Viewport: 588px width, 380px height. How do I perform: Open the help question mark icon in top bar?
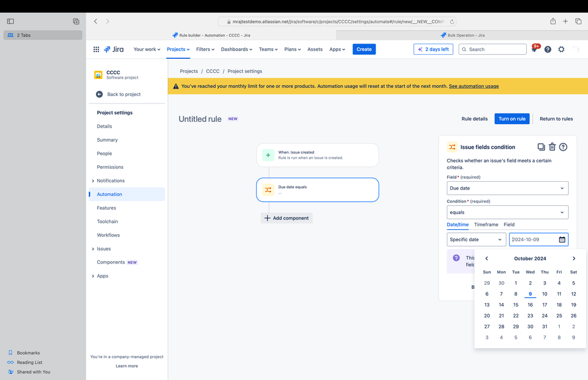pyautogui.click(x=547, y=49)
